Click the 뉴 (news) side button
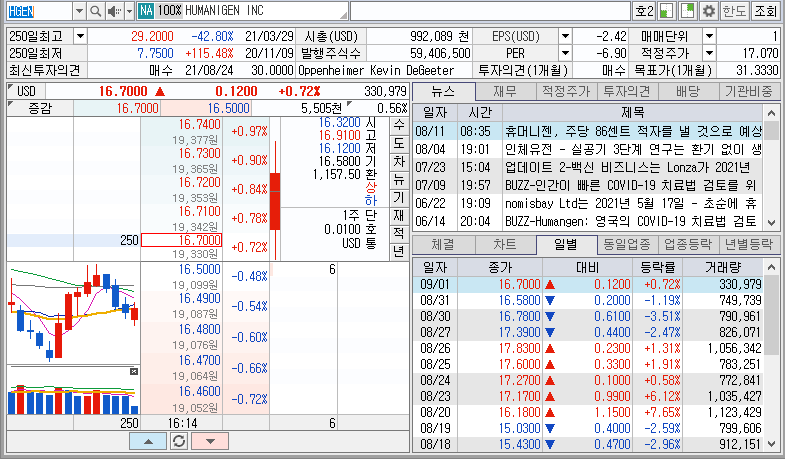Viewport: 785px width, 459px height. [x=399, y=179]
